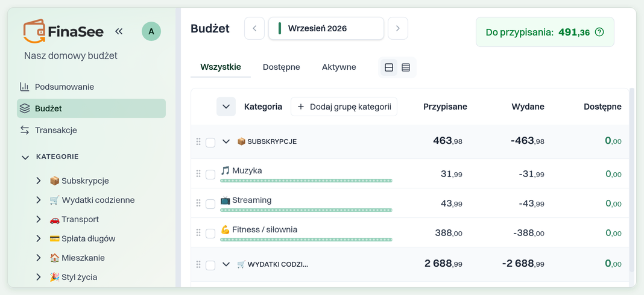Click the music note icon of Muzyka
Viewport: 644px width, 295px height.
click(x=225, y=171)
